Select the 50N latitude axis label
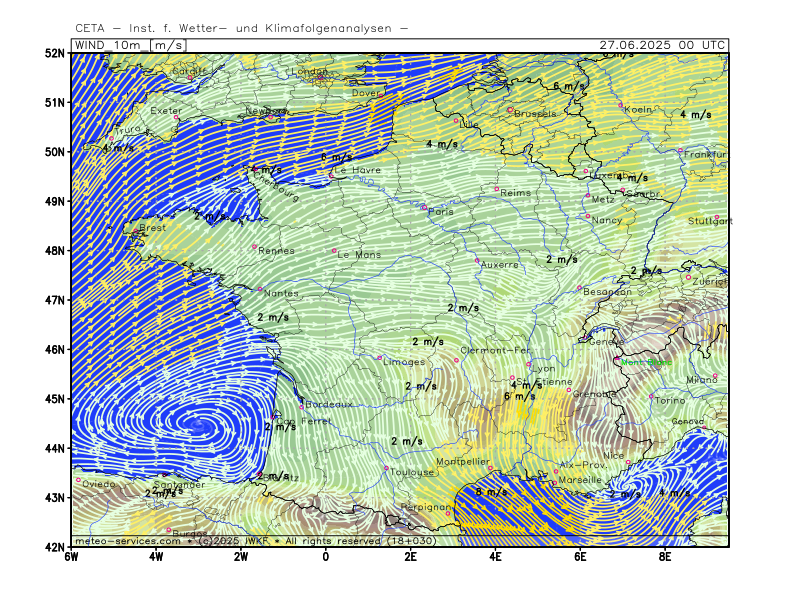The height and width of the screenshot is (600, 800). click(x=55, y=152)
